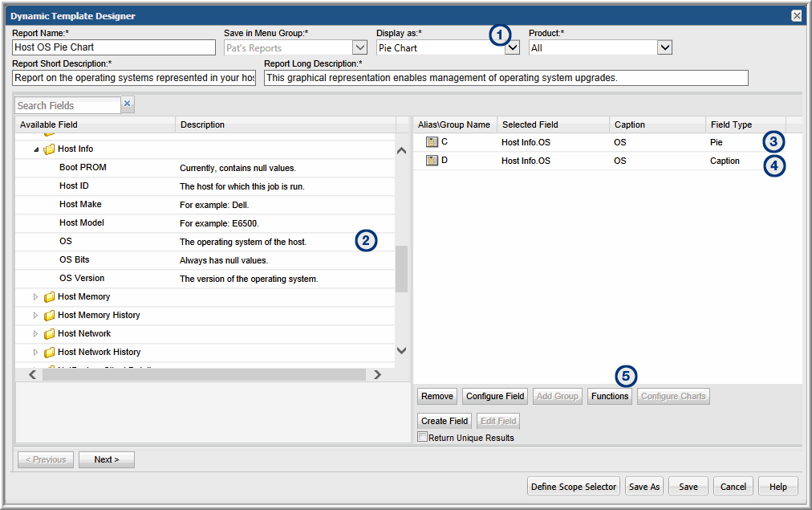This screenshot has width=812, height=510.
Task: Enable Return Unique Results checkbox
Action: (x=423, y=437)
